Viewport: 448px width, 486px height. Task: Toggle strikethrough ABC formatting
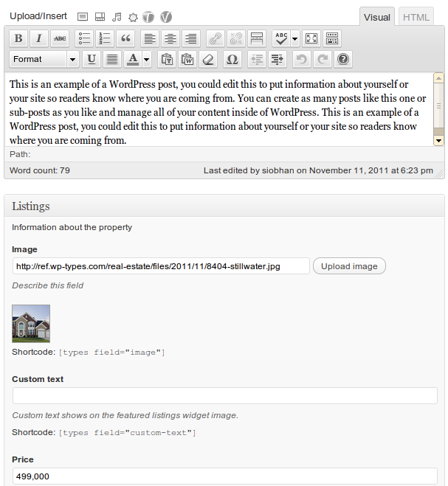60,38
